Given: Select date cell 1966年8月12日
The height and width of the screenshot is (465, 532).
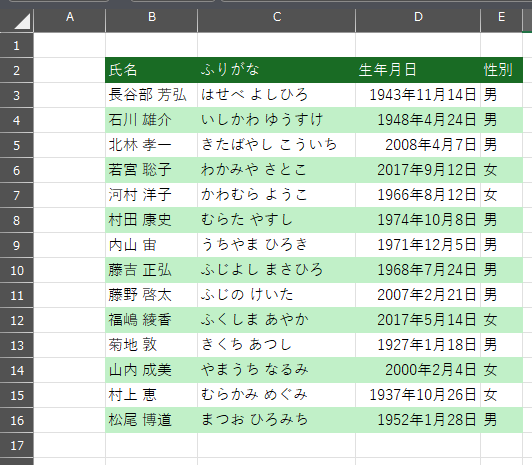Looking at the screenshot, I should [x=418, y=195].
